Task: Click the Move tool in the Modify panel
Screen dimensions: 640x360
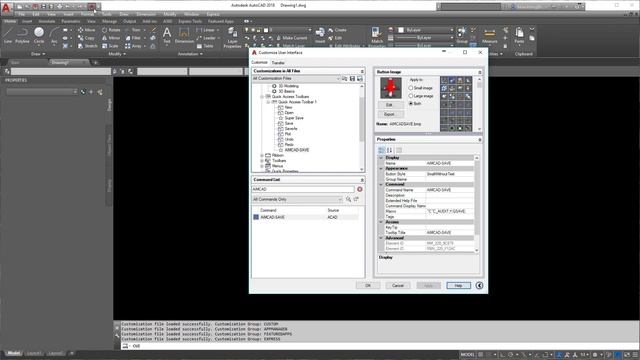Action: pyautogui.click(x=86, y=30)
